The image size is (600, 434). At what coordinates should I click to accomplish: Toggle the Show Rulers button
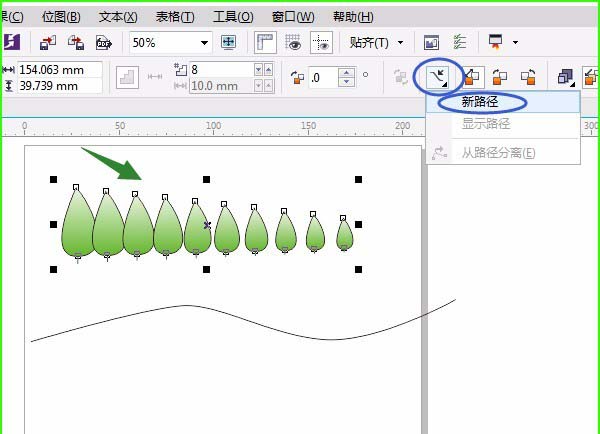pyautogui.click(x=265, y=42)
